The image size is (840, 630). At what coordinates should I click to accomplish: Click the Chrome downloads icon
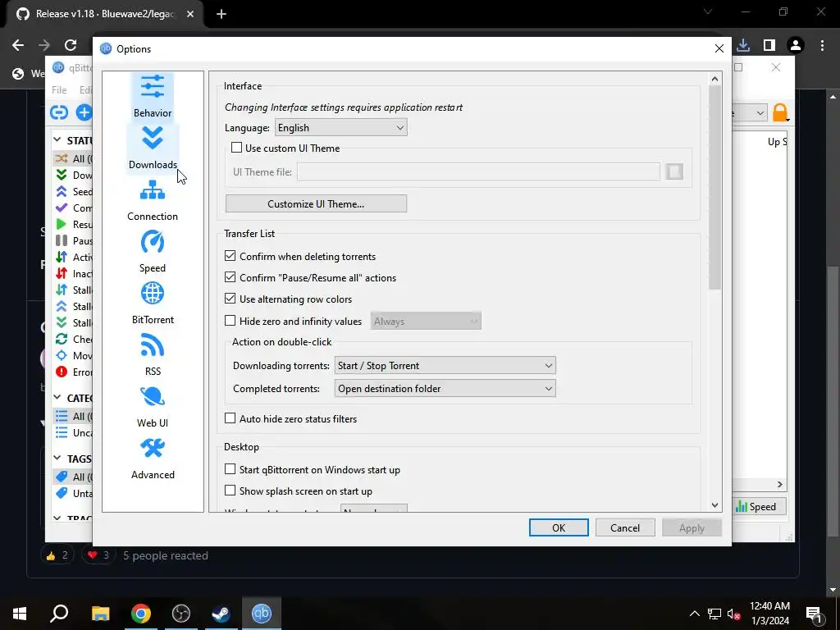(743, 45)
